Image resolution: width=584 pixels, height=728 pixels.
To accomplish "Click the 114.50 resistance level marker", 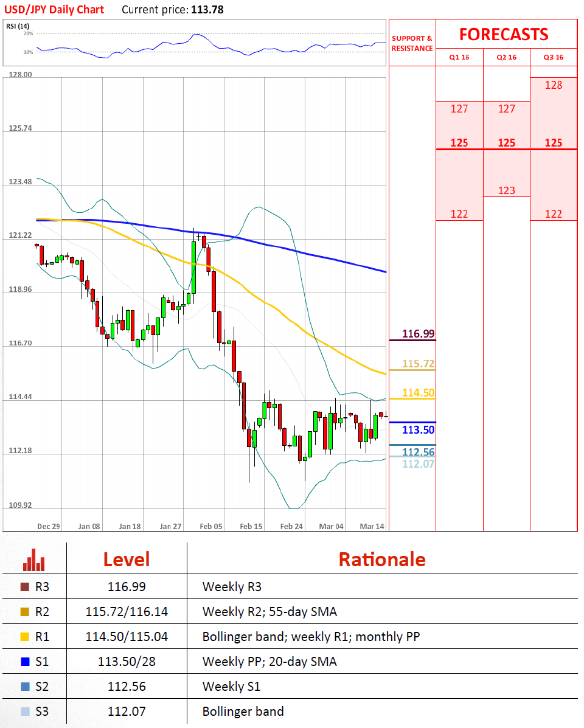I will coord(419,393).
